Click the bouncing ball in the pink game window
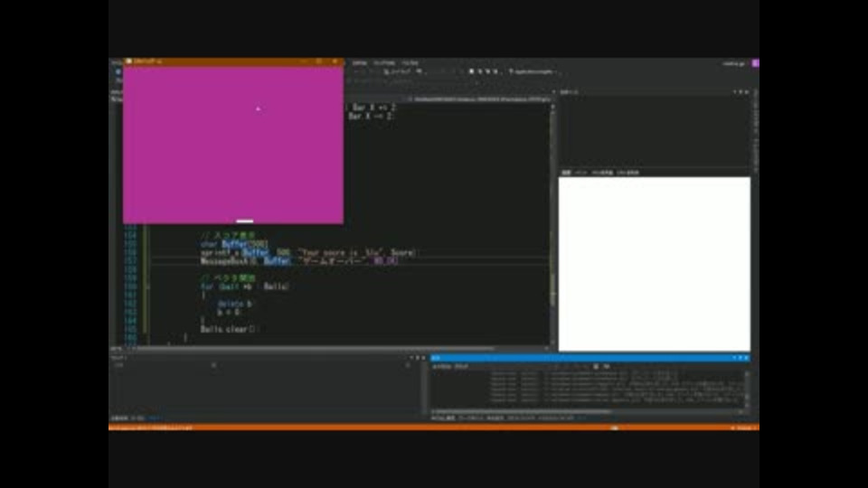 (258, 109)
